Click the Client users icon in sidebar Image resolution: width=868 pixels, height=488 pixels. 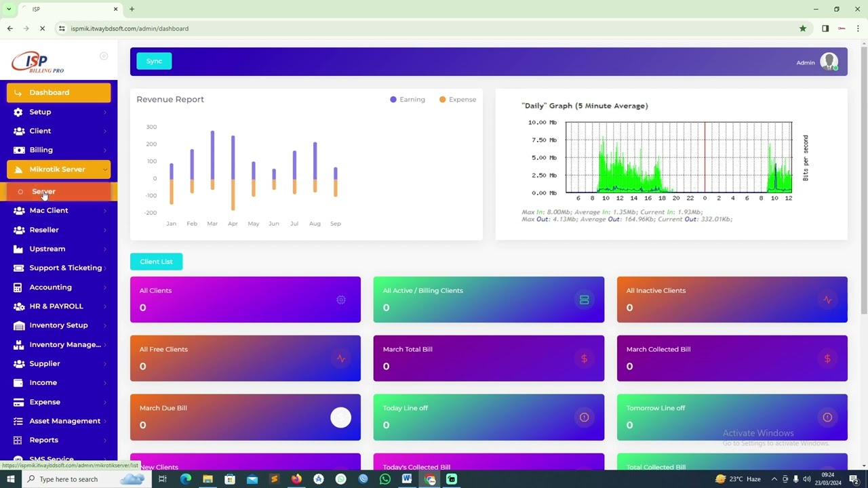[18, 131]
